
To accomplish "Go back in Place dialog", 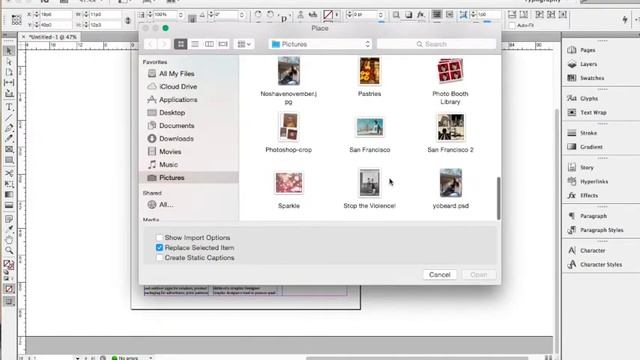I will pos(150,44).
